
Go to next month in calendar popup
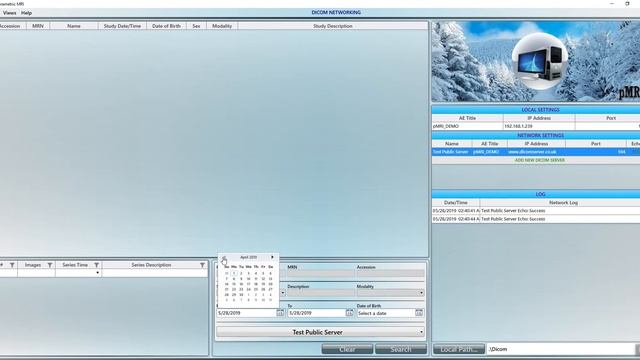tap(272, 257)
